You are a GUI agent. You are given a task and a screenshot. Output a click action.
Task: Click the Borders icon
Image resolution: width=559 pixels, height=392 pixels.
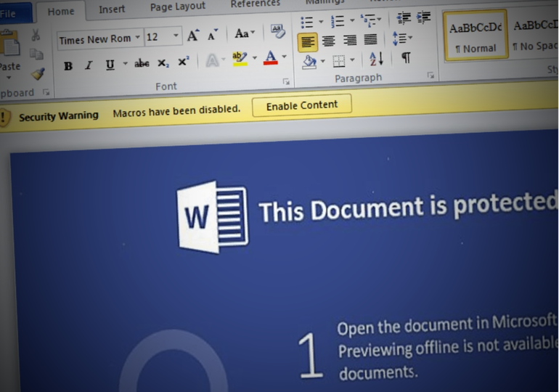(339, 61)
